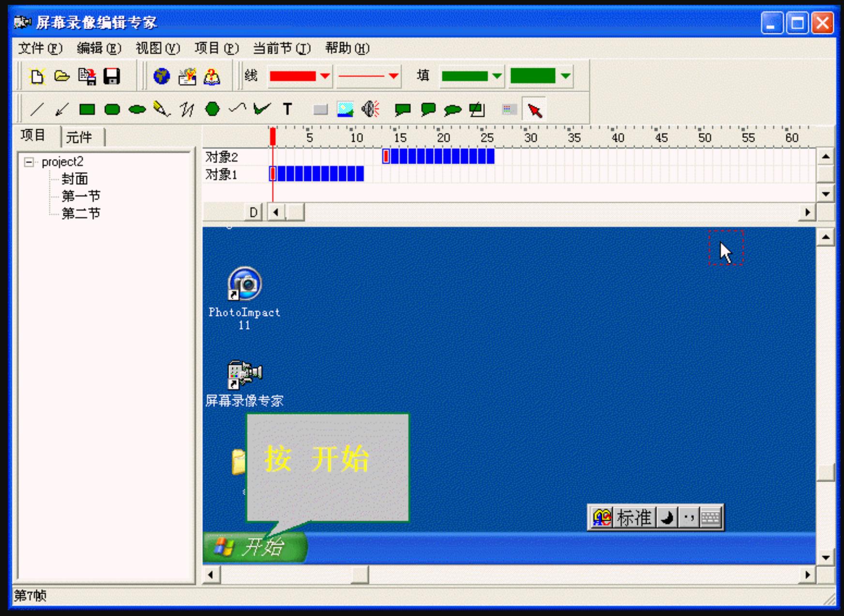Open the fill color dropdown arrow
This screenshot has width=844, height=616.
coord(497,75)
